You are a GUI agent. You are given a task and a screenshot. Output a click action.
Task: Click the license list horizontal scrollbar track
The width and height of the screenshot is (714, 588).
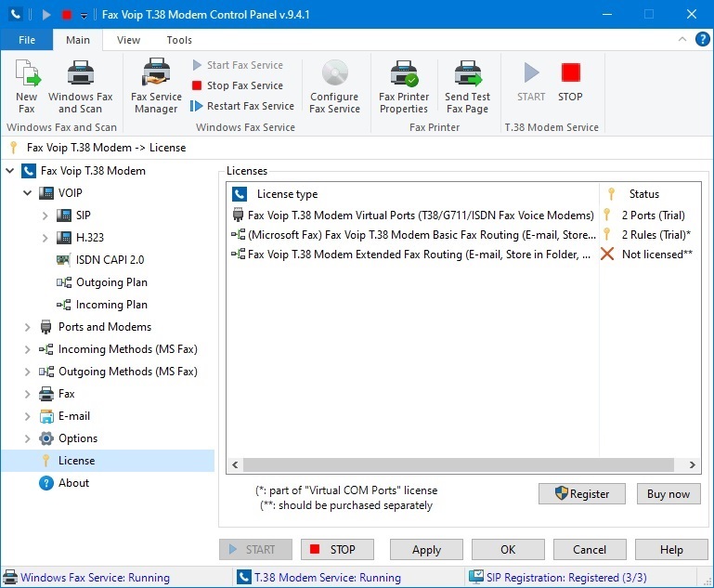point(459,465)
